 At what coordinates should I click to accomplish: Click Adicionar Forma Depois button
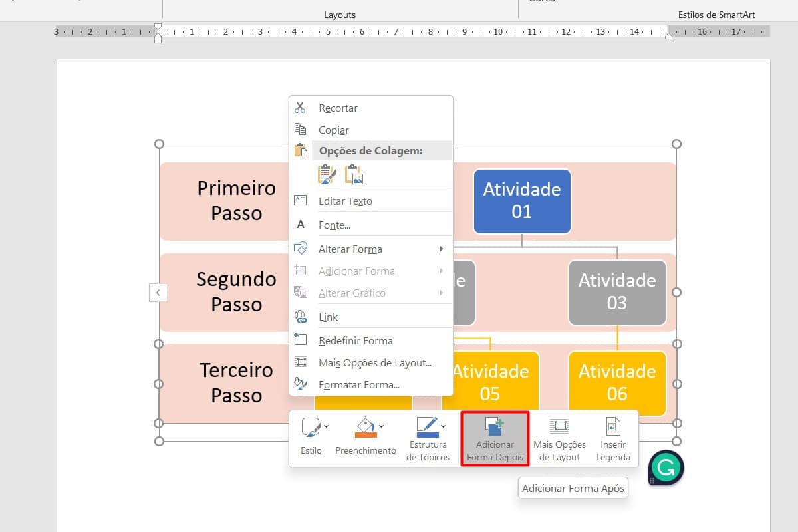point(495,439)
